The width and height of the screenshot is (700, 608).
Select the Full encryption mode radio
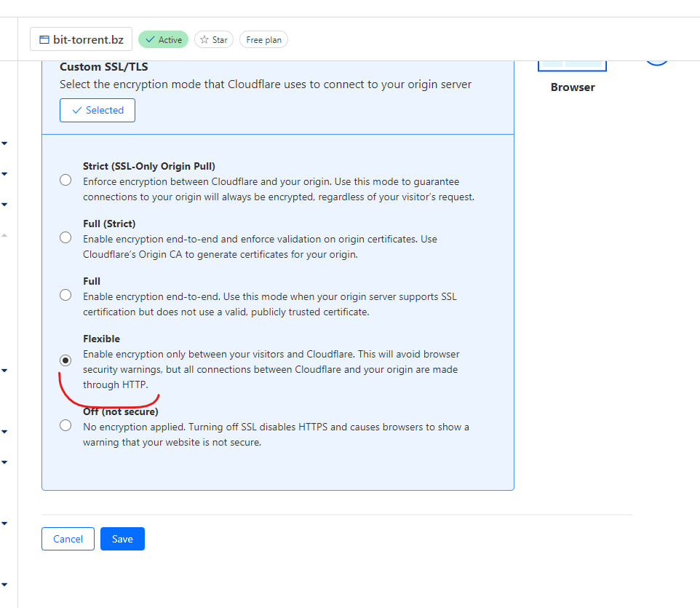(x=65, y=295)
